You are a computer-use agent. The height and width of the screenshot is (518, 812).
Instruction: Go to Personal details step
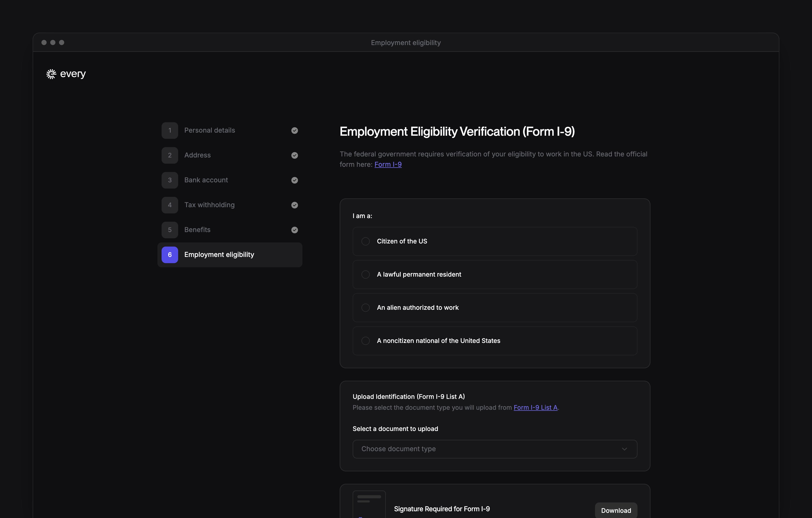tap(230, 131)
